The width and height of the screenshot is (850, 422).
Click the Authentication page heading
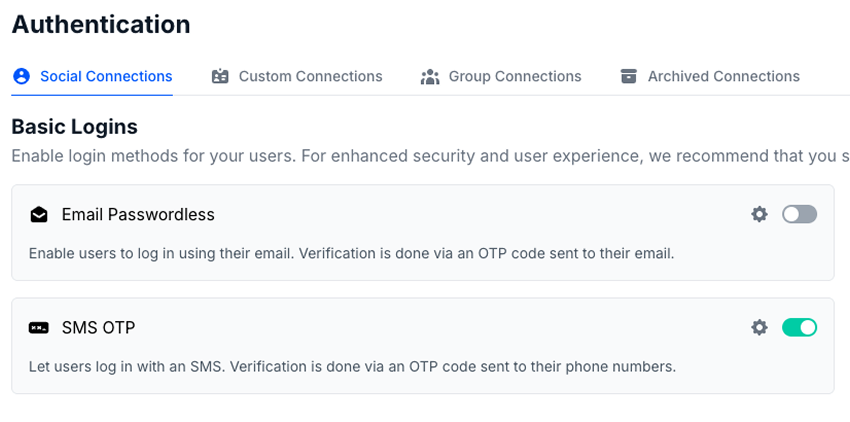click(100, 24)
